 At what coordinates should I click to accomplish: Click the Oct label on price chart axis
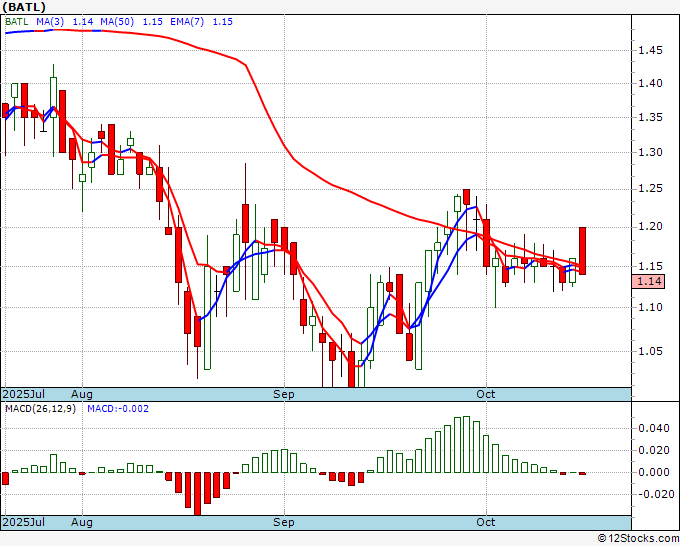pos(486,394)
